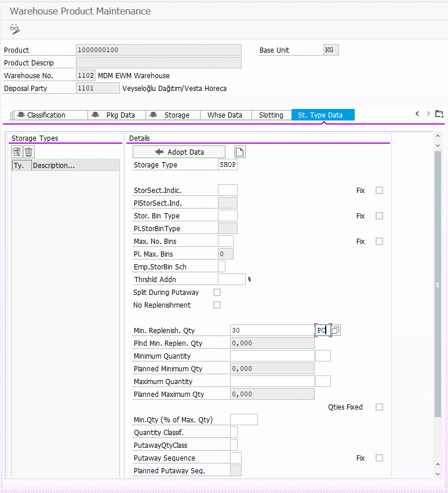Image resolution: width=448 pixels, height=493 pixels.
Task: Open the Whse Data tab
Action: [x=225, y=115]
